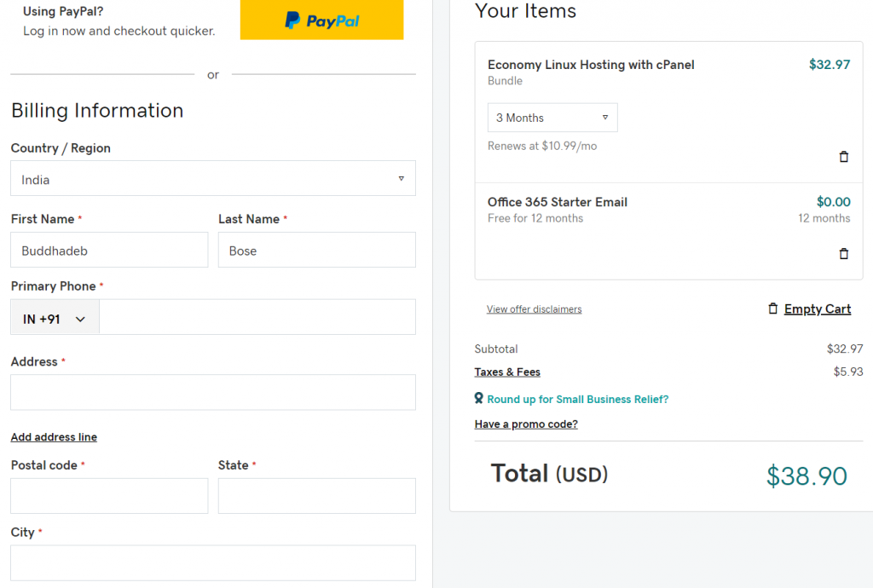873x588 pixels.
Task: Expand the IN +91 phone code selector
Action: point(55,319)
